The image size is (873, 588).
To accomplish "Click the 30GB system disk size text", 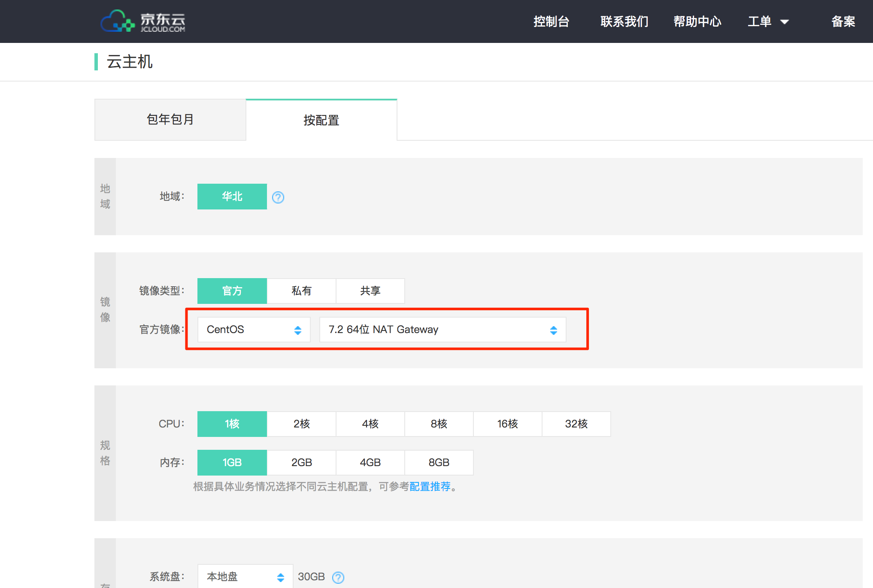I will (311, 577).
